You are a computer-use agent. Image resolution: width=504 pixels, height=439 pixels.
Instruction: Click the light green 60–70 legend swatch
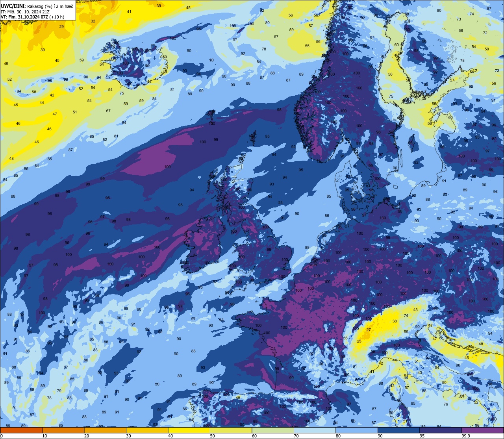273,430
